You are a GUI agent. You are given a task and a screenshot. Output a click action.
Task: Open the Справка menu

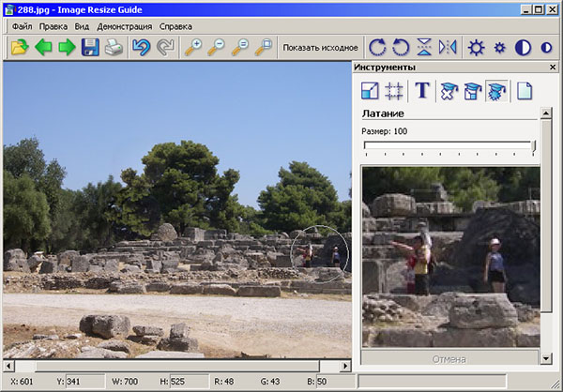(x=175, y=26)
